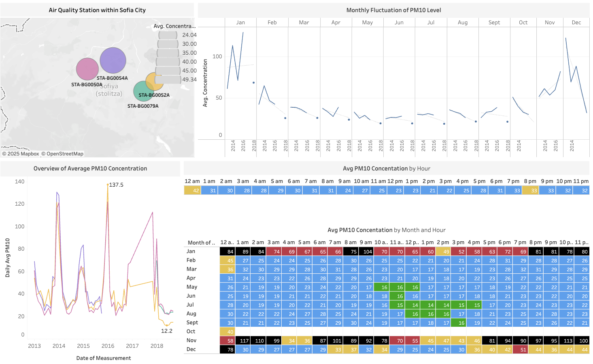Select the Oct row label in heatmap
593x364 pixels.
(191, 332)
